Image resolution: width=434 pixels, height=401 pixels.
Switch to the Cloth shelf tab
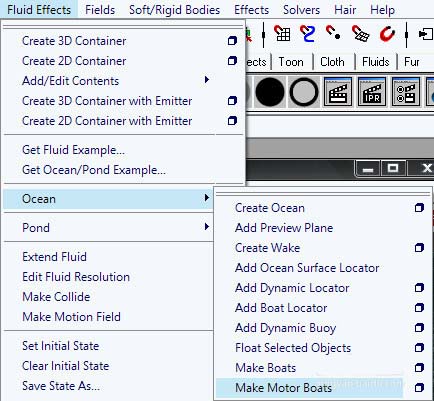tap(332, 62)
